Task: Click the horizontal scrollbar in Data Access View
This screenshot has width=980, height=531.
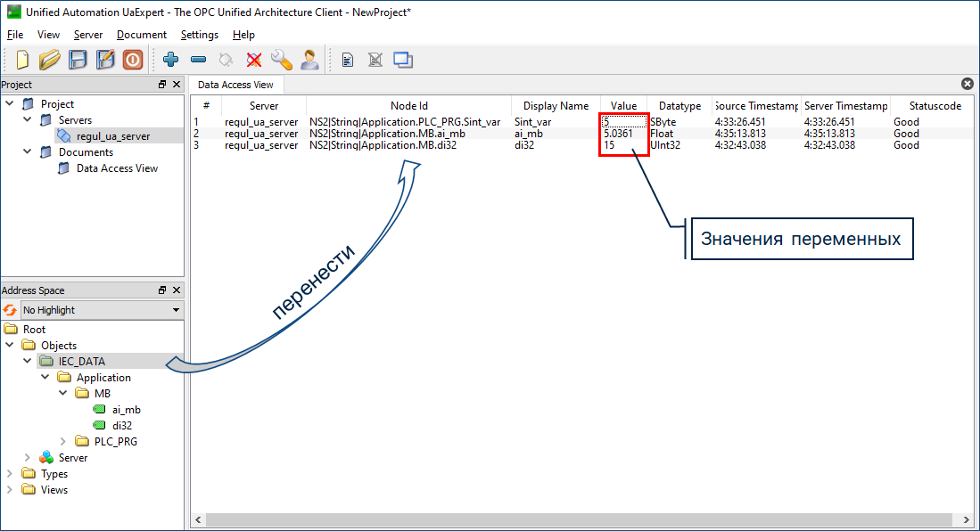Action: tap(580, 519)
